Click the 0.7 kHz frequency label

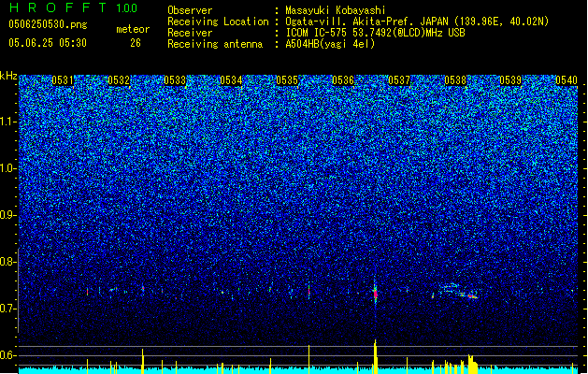(x=8, y=309)
